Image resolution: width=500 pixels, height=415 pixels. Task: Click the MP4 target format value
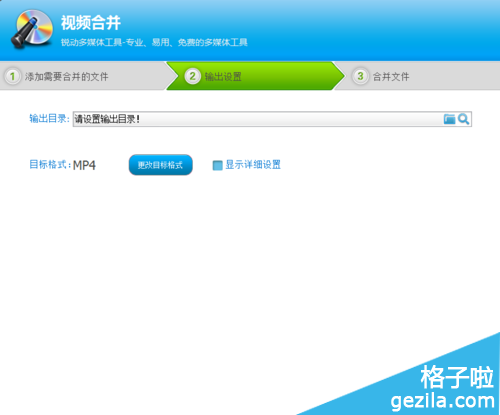click(84, 165)
